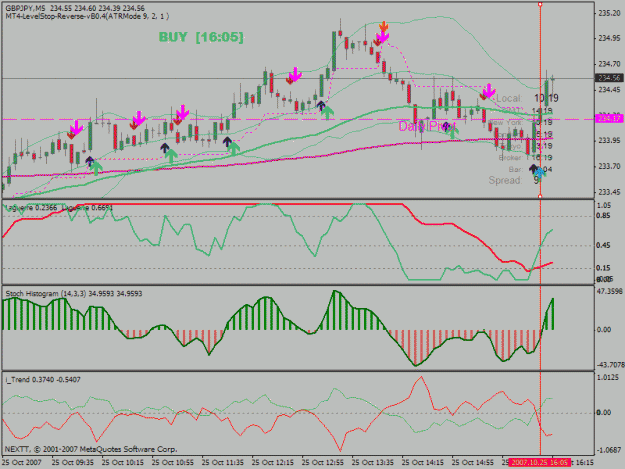Click the 25 Oct 13:35 time label
Viewport: 625px width, 469px height.
pyautogui.click(x=372, y=463)
